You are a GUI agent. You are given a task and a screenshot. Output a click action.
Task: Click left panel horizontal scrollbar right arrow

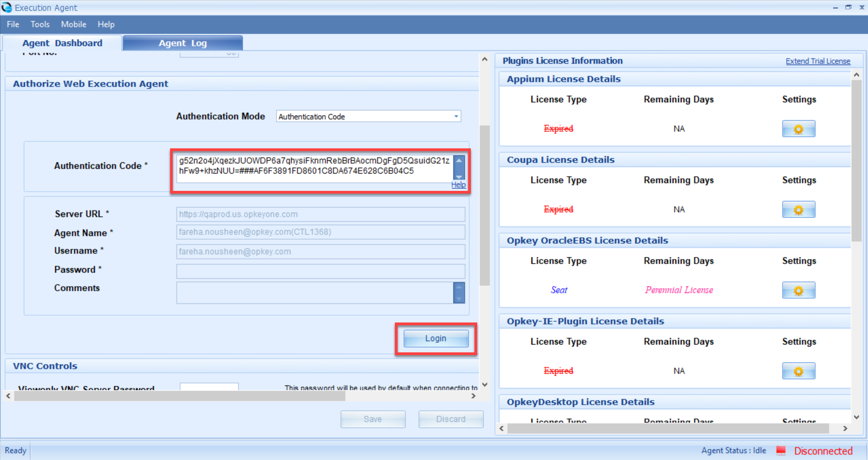[474, 396]
